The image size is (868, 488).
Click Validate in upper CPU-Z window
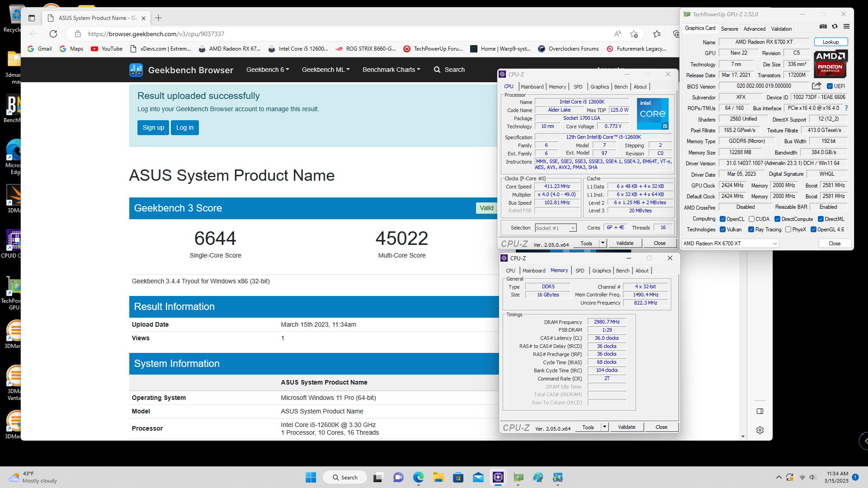[x=624, y=243]
